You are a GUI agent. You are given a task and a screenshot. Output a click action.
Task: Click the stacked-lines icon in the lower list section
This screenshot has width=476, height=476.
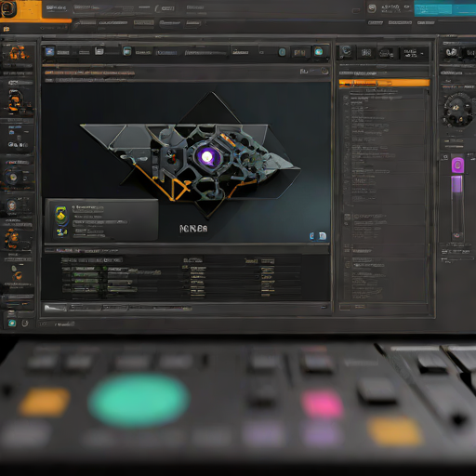tap(348, 217)
